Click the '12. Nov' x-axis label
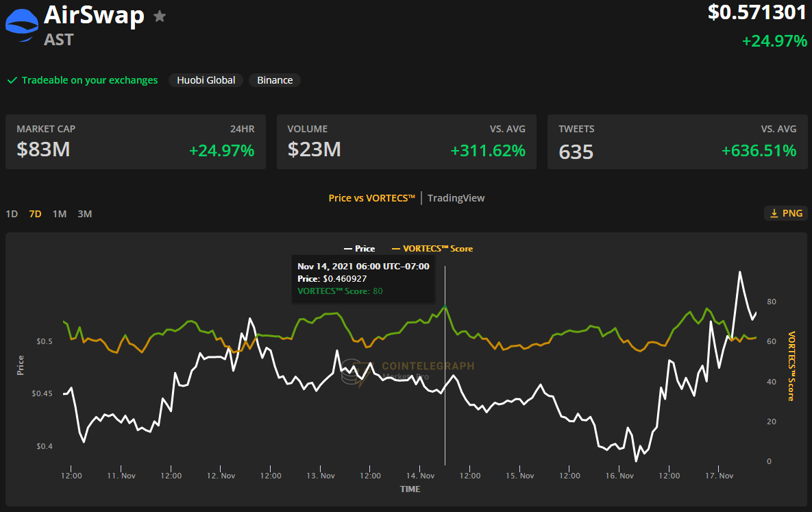 pyautogui.click(x=221, y=476)
